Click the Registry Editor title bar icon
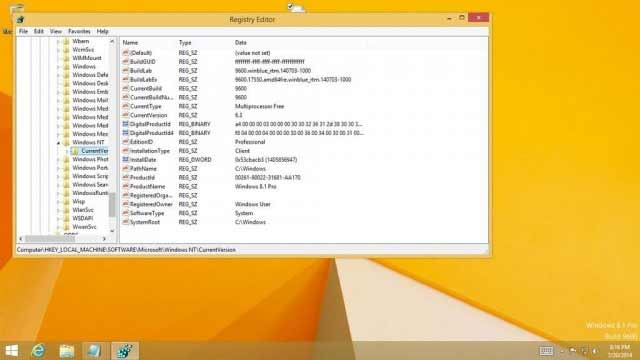 (x=20, y=19)
